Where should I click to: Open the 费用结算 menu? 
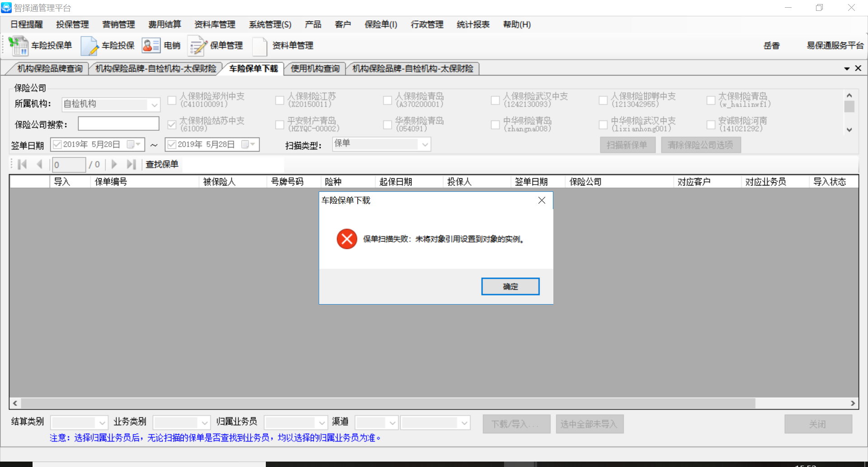(x=165, y=24)
